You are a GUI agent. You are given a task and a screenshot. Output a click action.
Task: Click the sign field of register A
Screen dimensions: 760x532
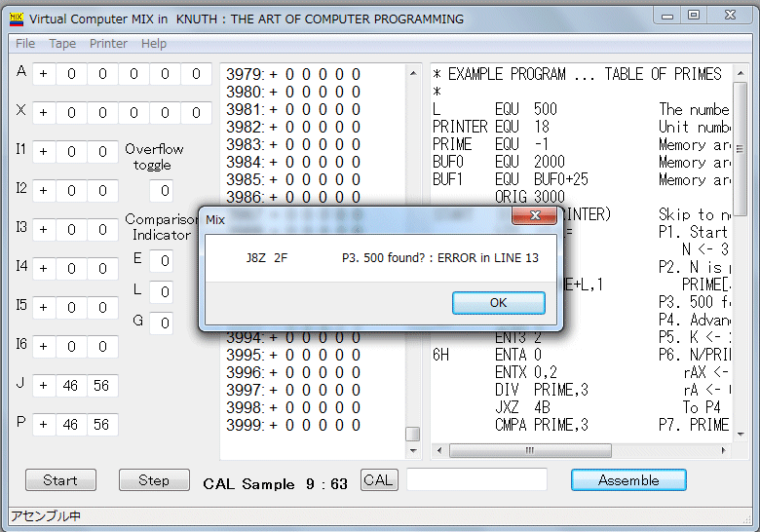coord(44,74)
